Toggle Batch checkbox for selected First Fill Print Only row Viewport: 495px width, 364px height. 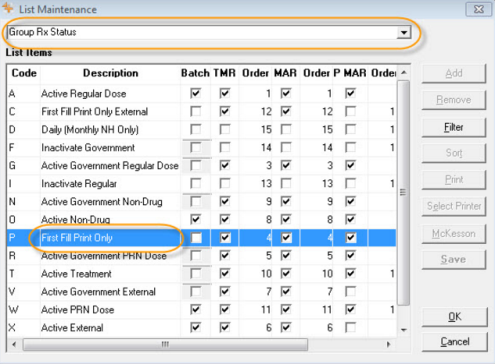click(x=196, y=238)
